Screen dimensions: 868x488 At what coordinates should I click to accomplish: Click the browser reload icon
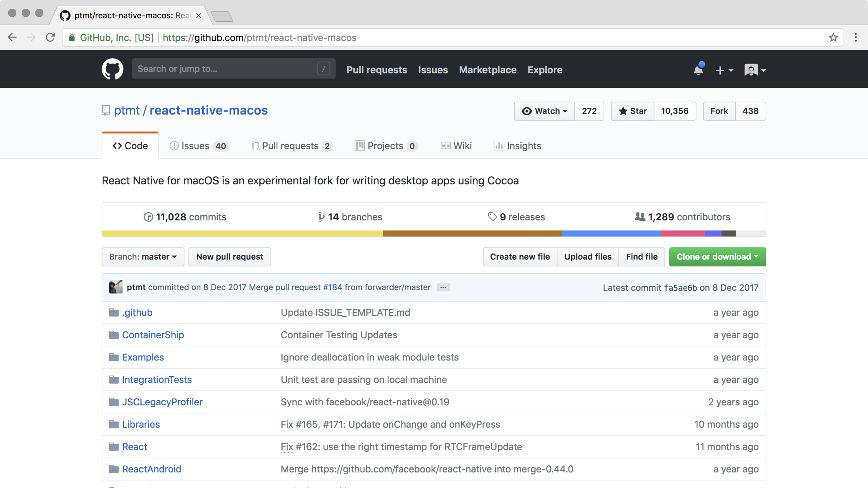click(x=50, y=37)
